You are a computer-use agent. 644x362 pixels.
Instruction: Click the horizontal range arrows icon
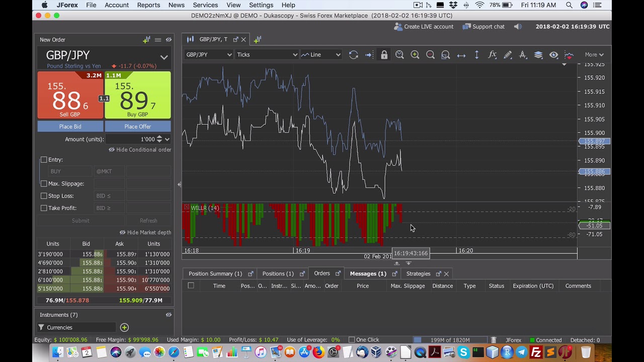(461, 55)
